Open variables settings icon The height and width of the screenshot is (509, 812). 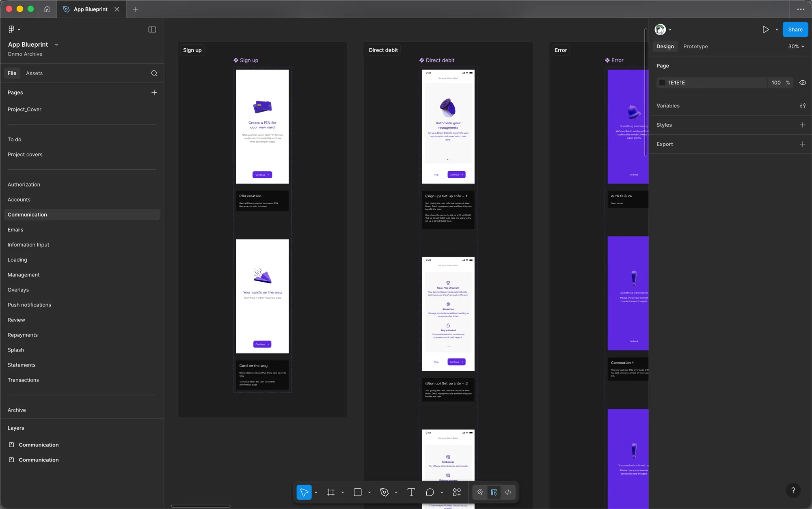(x=803, y=106)
